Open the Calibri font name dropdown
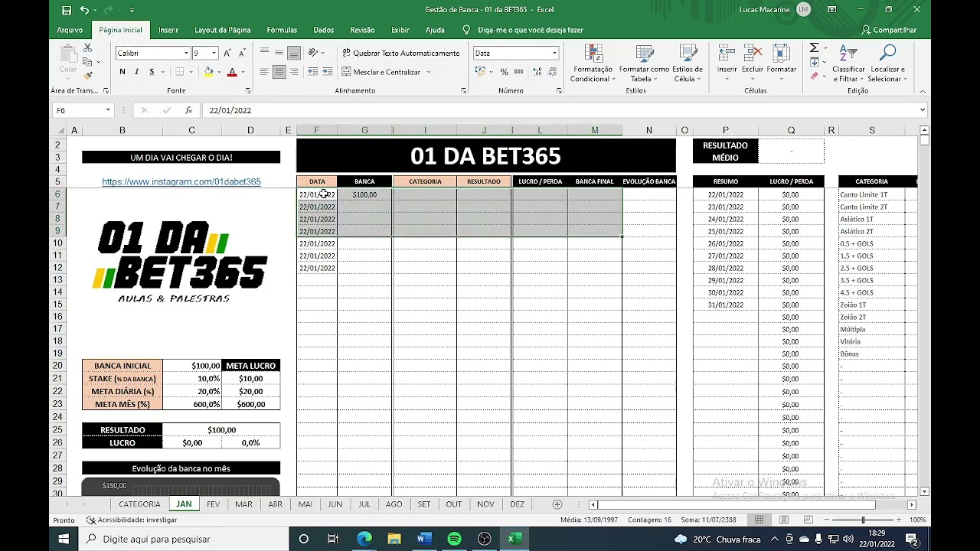The width and height of the screenshot is (980, 551). 186,53
